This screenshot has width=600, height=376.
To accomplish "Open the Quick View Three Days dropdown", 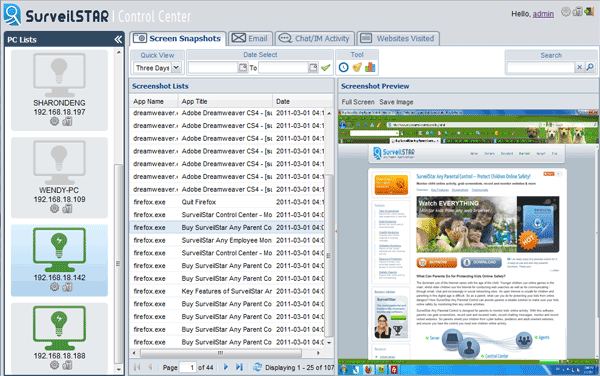I will (176, 68).
